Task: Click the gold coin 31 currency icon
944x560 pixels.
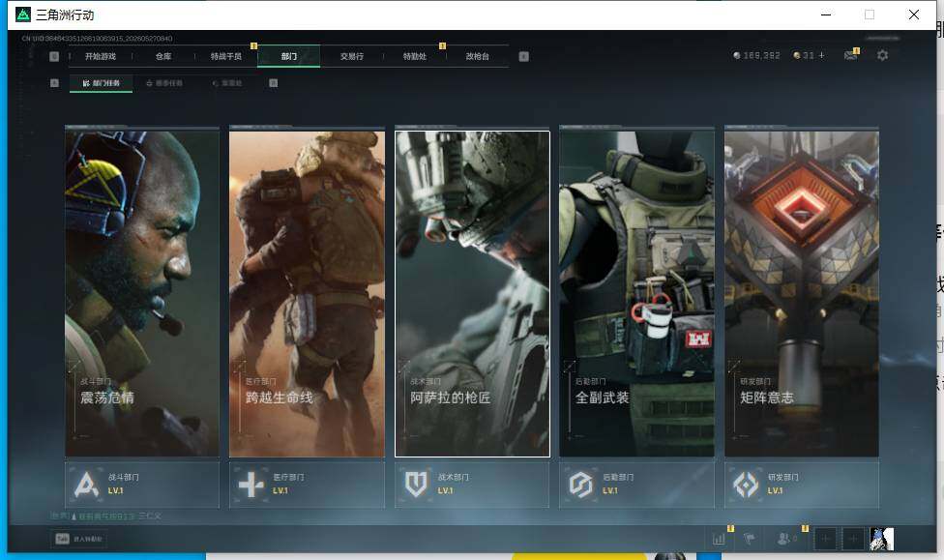Action: [x=797, y=55]
